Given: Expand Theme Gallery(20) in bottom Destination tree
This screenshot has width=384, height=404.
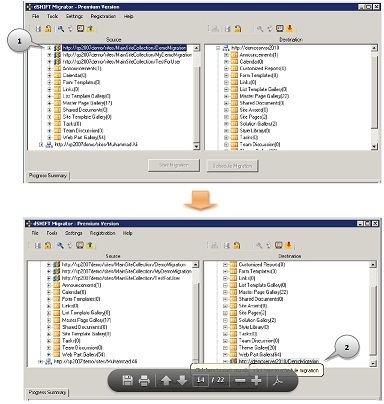Looking at the screenshot, I should coord(225,348).
